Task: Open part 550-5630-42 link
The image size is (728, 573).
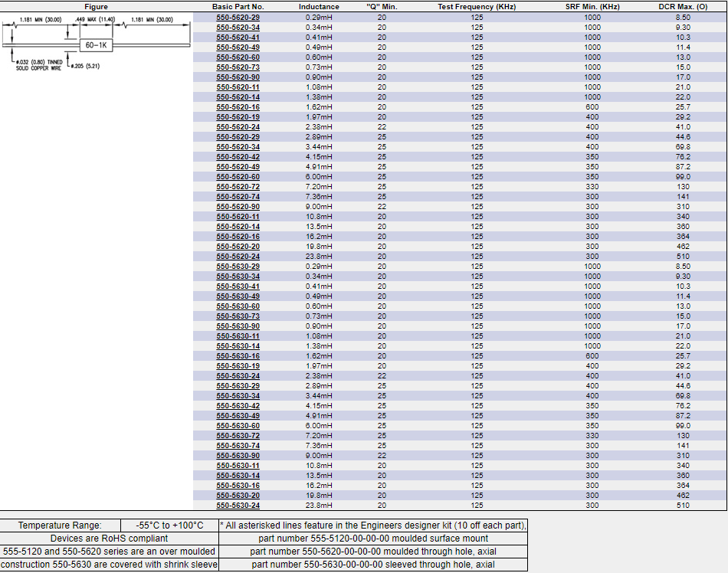Action: pyautogui.click(x=238, y=405)
